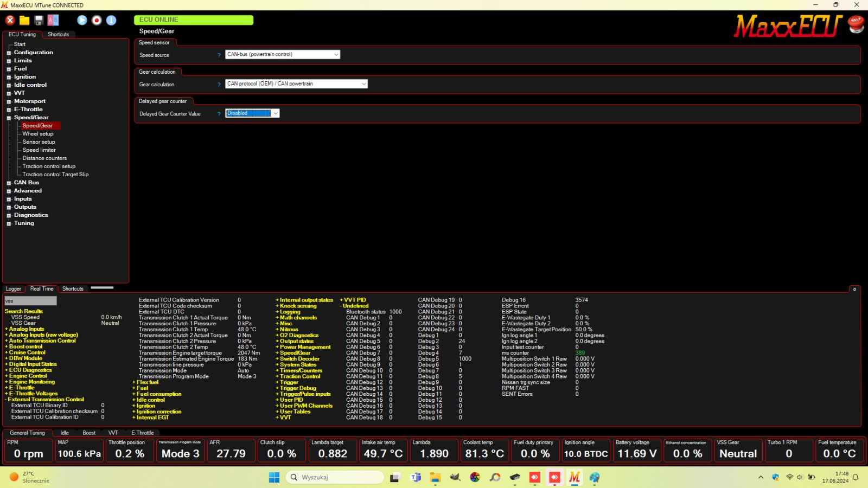Save the current tune with the floppy disk icon
The width and height of the screenshot is (868, 488).
[39, 20]
